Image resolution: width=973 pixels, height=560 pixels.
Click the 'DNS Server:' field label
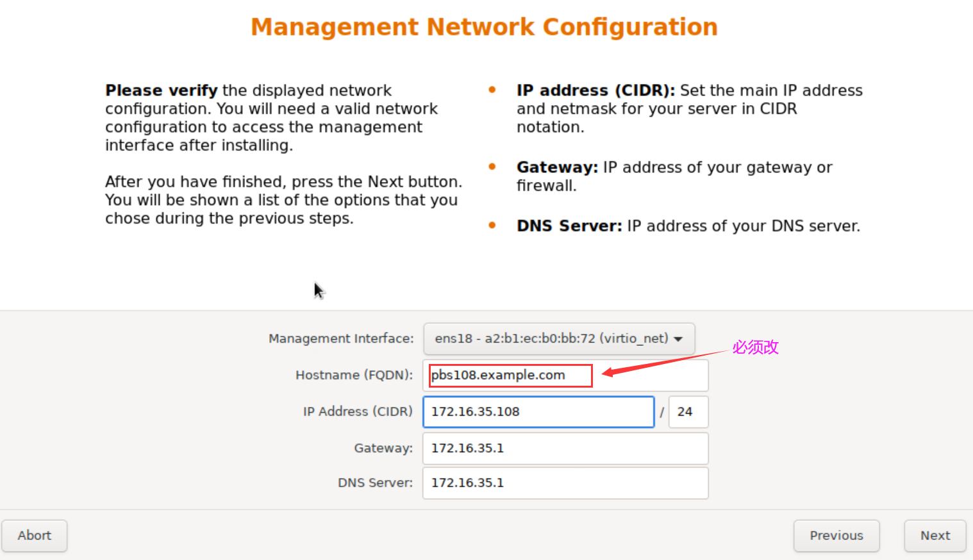(x=376, y=482)
